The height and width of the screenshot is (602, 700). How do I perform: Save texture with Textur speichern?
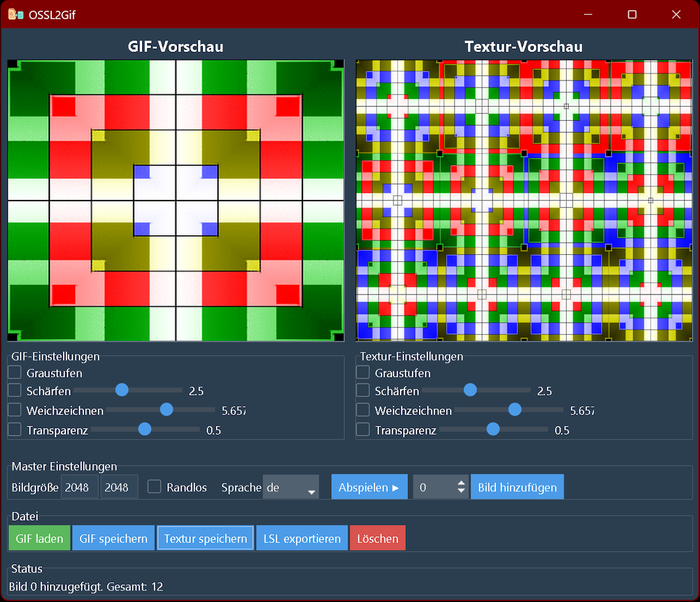[206, 538]
